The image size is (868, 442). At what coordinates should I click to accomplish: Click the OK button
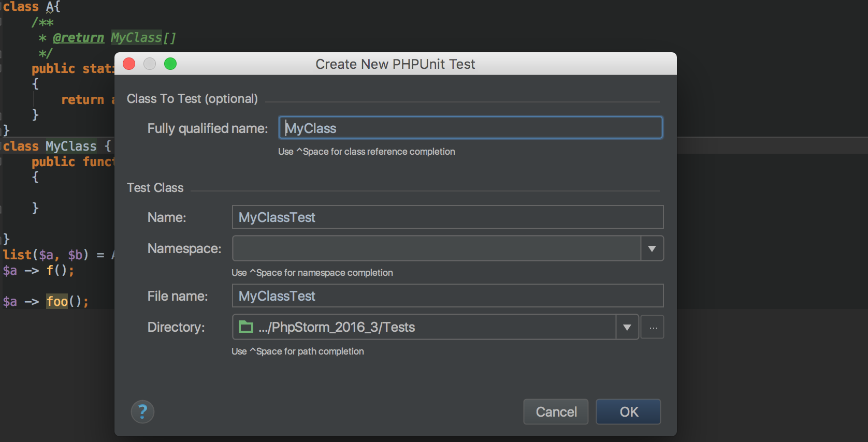tap(628, 412)
